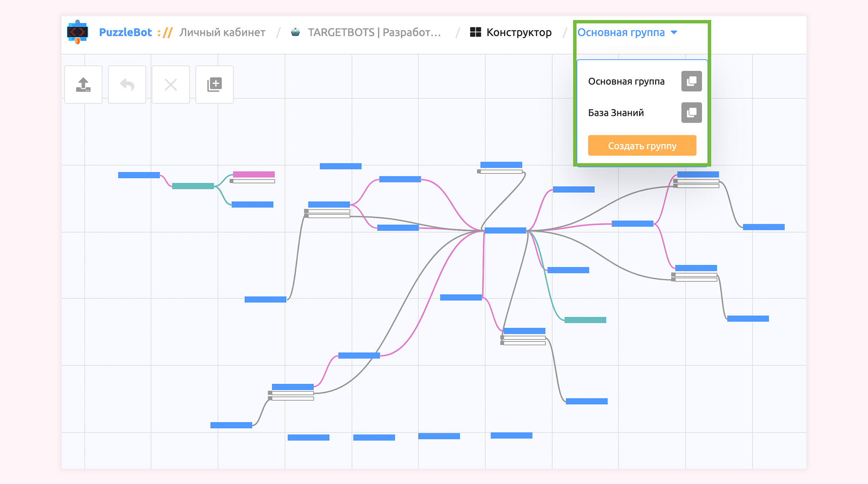Image resolution: width=868 pixels, height=484 pixels.
Task: Open the Основная группа group selector
Action: coord(621,33)
